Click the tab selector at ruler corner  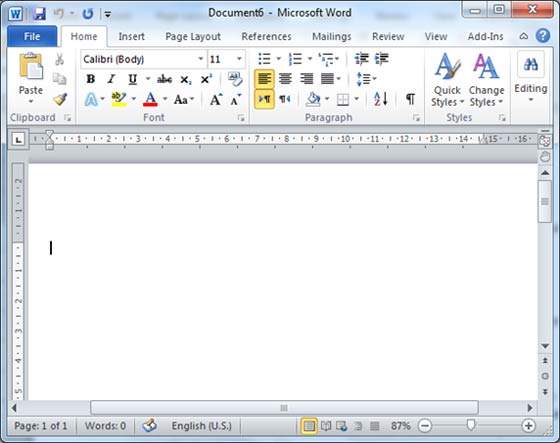(x=18, y=139)
